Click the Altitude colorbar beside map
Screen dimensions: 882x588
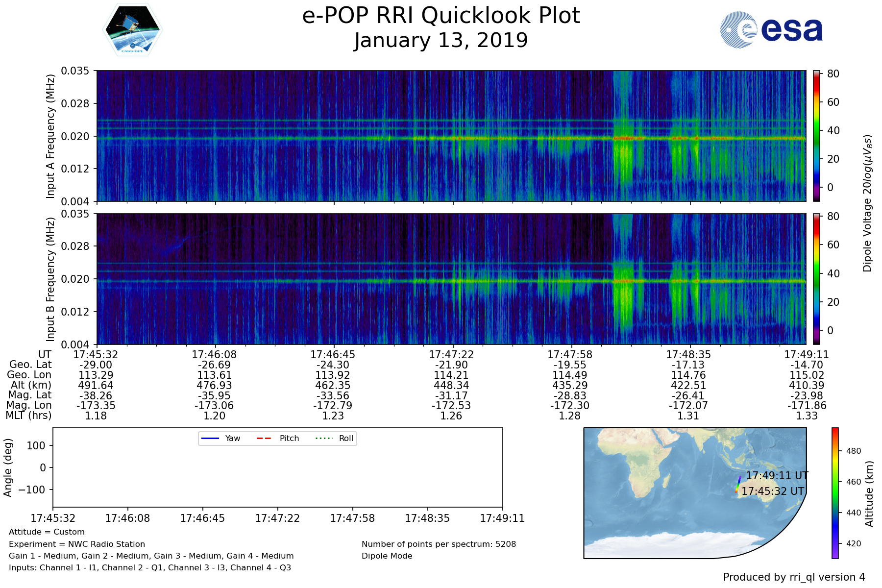point(835,493)
